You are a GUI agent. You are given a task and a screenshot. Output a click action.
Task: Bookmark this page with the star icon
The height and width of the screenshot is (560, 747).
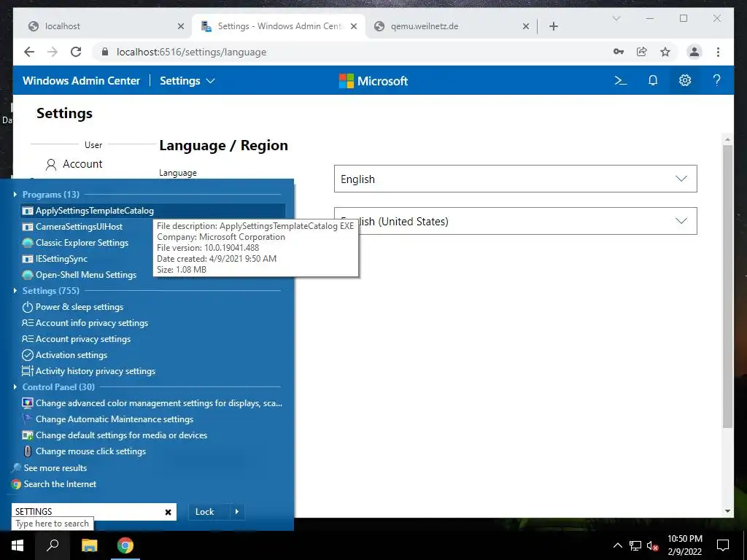[x=665, y=52]
